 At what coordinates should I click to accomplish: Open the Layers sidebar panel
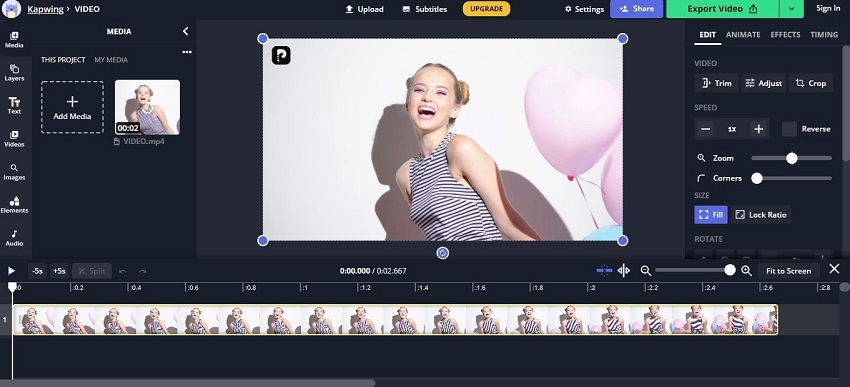click(14, 73)
